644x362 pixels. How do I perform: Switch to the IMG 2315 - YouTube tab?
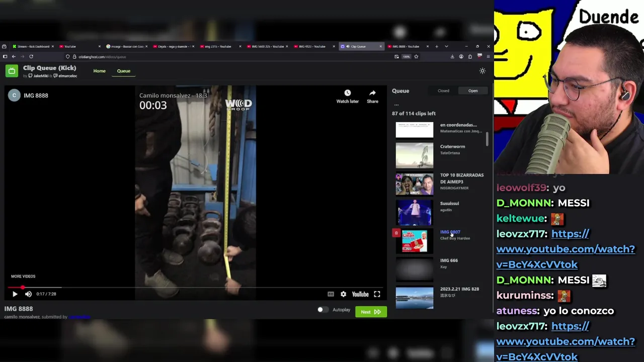pos(220,46)
